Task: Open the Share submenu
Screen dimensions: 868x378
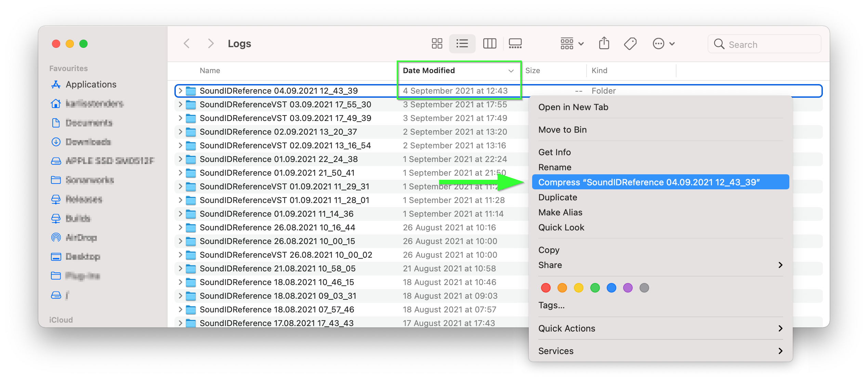Action: click(x=660, y=265)
